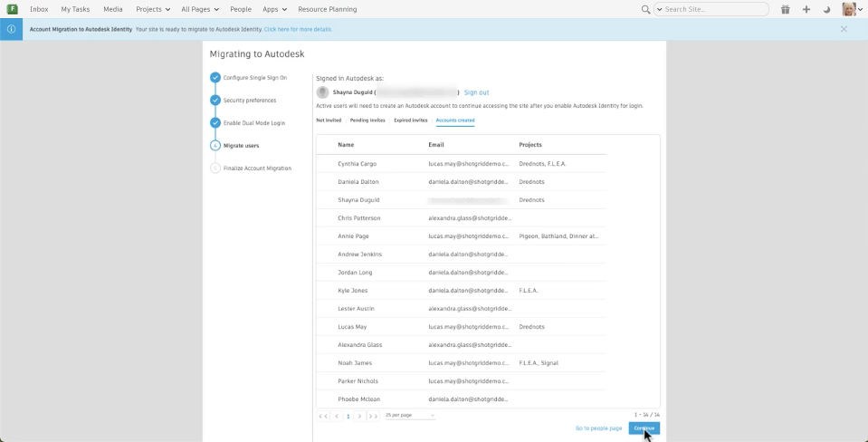Open the Apps dropdown menu
This screenshot has width=868, height=442.
(x=274, y=9)
